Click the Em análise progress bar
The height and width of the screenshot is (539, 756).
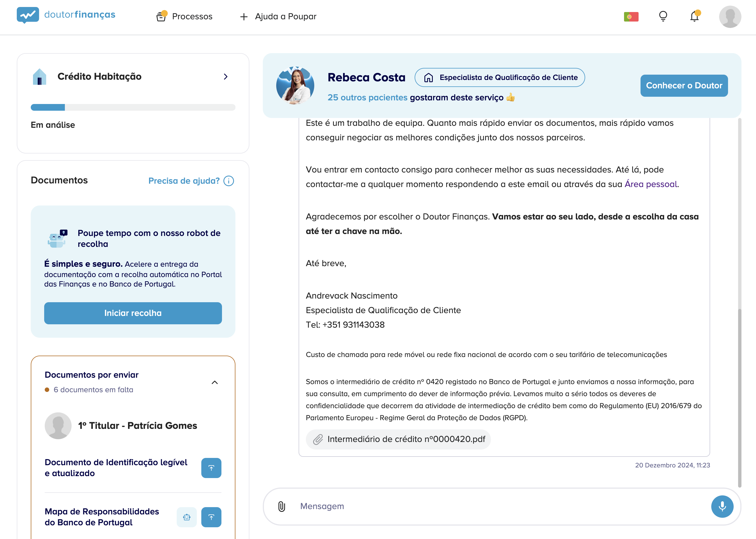pyautogui.click(x=133, y=107)
